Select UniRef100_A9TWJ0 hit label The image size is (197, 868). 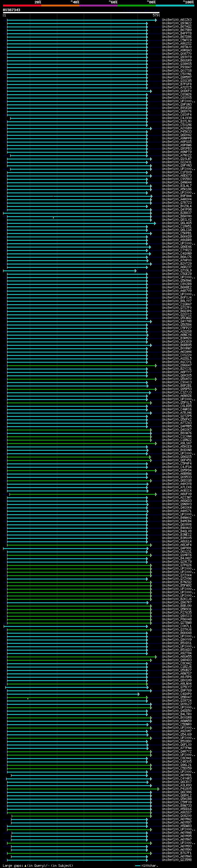pyautogui.click(x=177, y=47)
